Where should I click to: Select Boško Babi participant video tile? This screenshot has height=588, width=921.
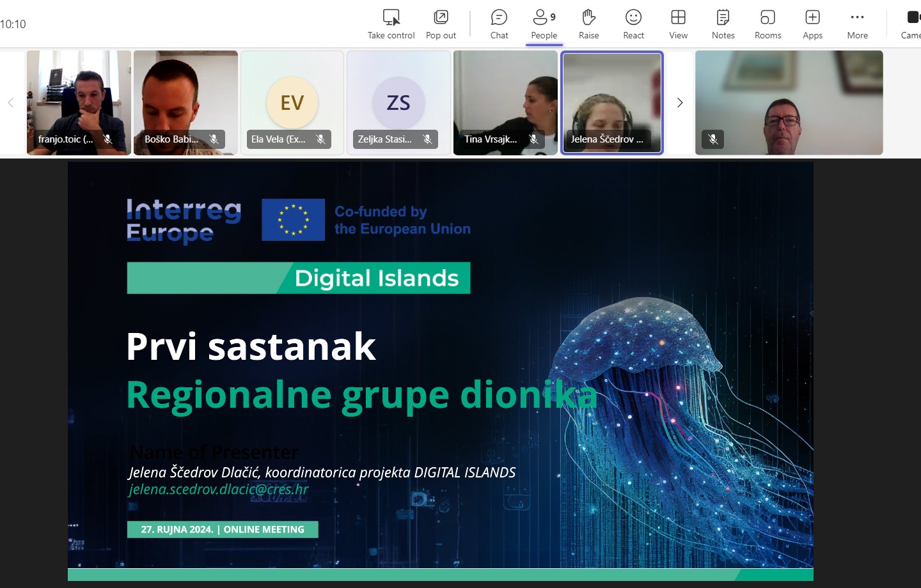(x=185, y=102)
